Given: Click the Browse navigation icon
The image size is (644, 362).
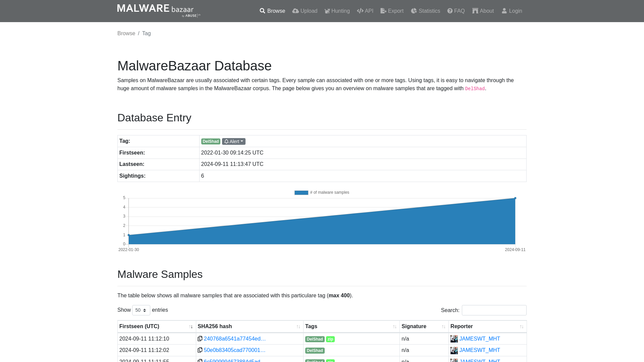Looking at the screenshot, I should (262, 11).
